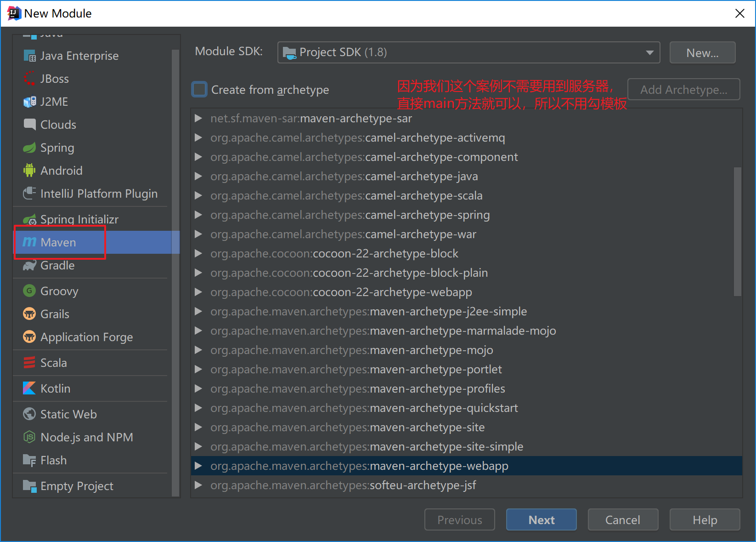Select maven-archetype-portlet row
The image size is (756, 542).
pyautogui.click(x=467, y=369)
